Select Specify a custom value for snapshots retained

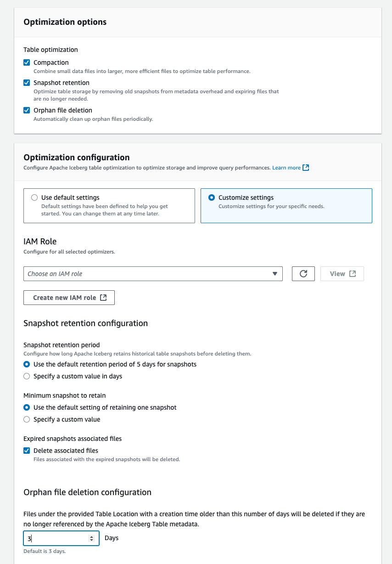pyautogui.click(x=26, y=419)
